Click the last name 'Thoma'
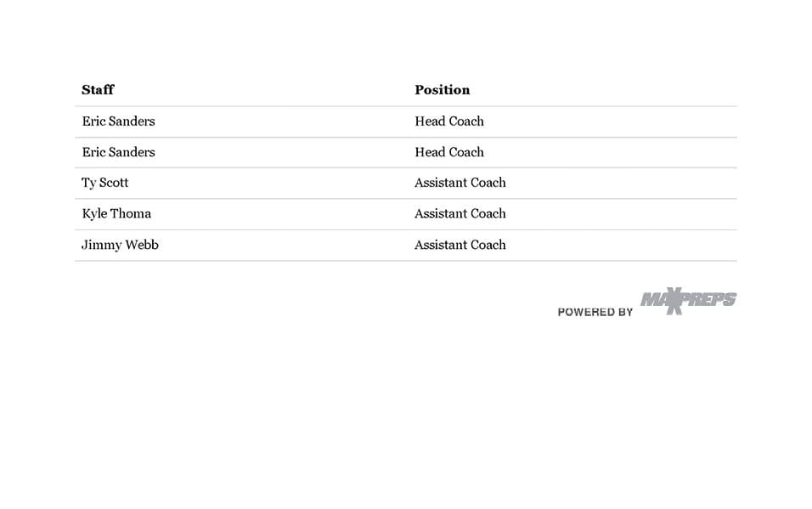This screenshot has width=812, height=509. 131,213
